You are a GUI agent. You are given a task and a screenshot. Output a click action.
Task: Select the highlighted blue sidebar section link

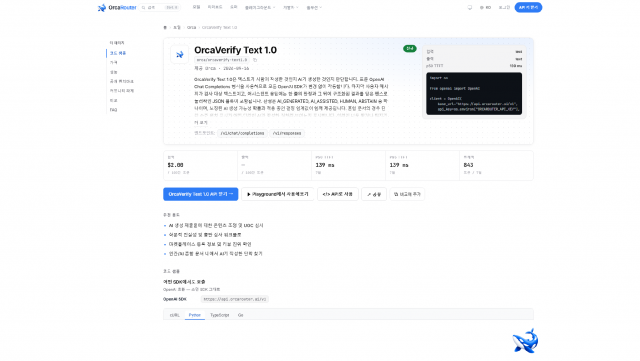118,53
